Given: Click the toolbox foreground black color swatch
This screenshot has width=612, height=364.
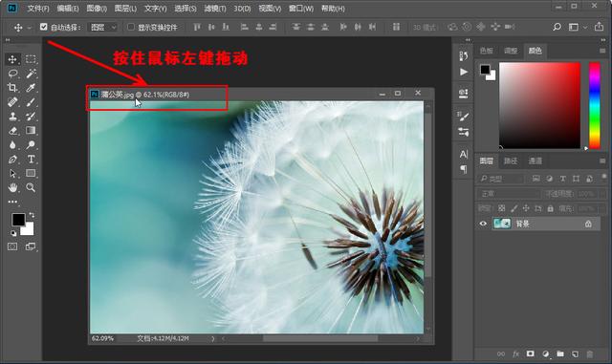Looking at the screenshot, I should click(x=17, y=220).
